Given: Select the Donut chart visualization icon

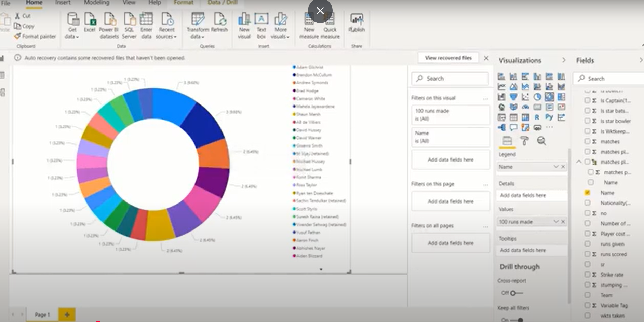Looking at the screenshot, I should (x=549, y=97).
